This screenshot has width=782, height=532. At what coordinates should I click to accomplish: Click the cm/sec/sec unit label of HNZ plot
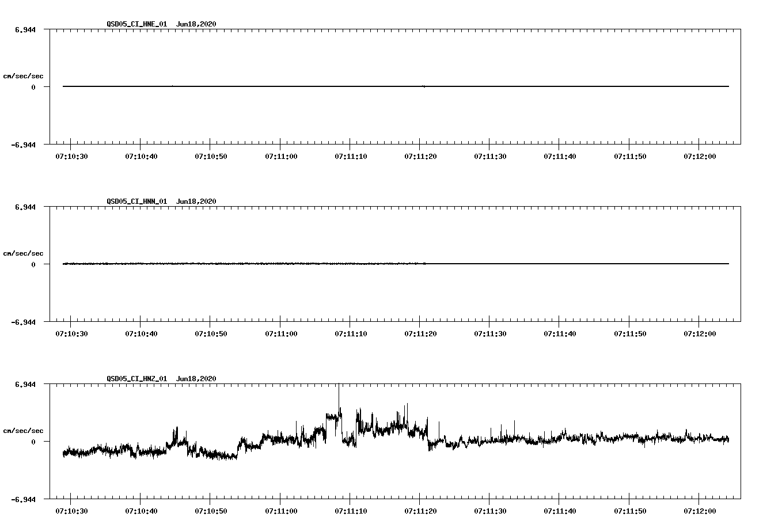click(24, 431)
